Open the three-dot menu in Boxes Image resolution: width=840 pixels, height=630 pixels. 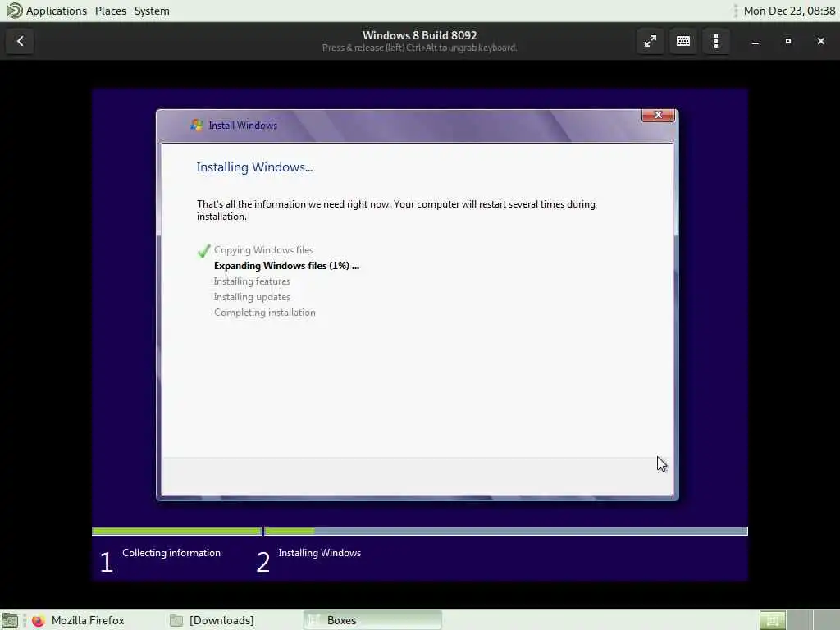tap(716, 41)
